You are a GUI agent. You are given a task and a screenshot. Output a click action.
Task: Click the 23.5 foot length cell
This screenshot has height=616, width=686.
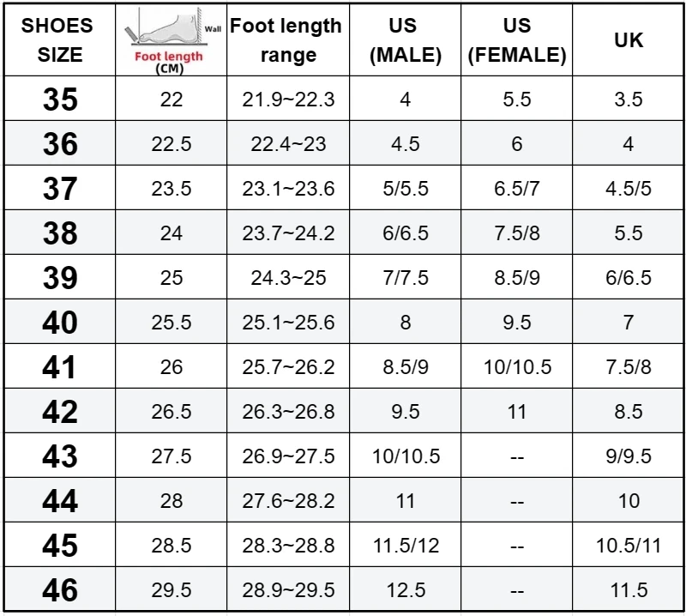pos(171,189)
